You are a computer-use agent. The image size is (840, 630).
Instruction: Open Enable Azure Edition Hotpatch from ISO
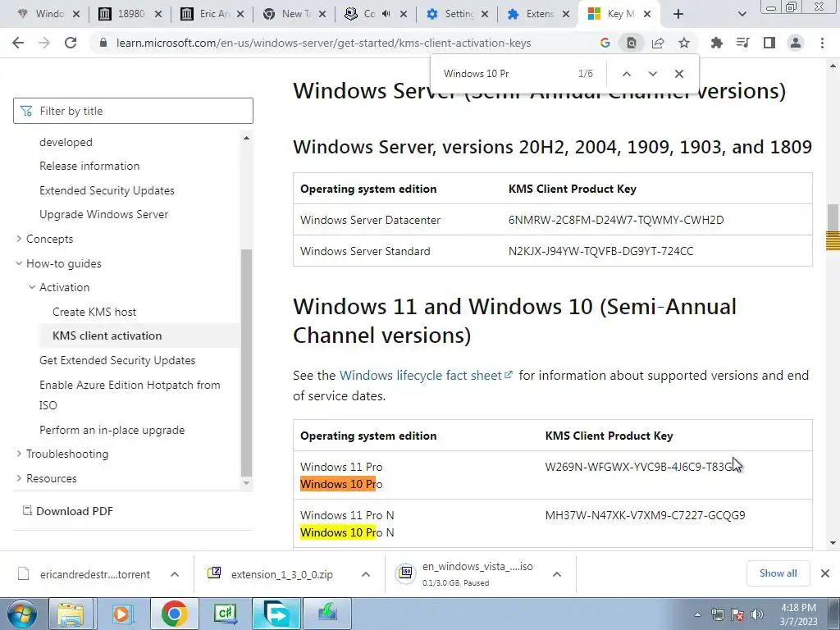pos(130,395)
